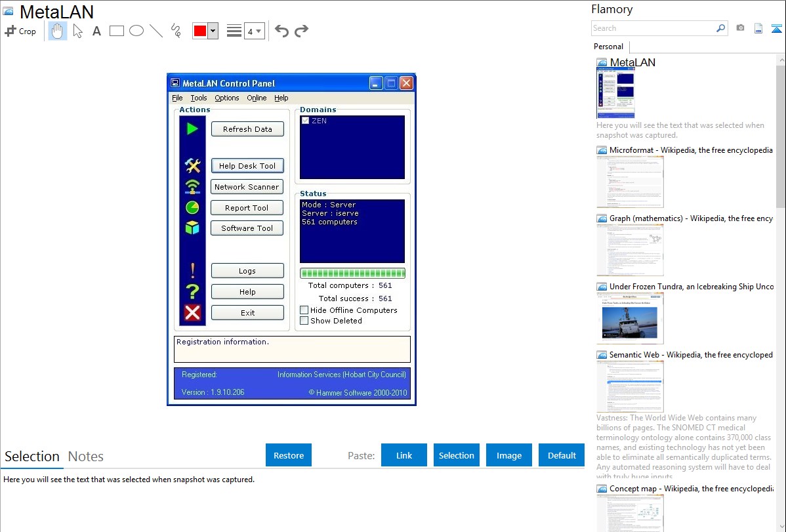Click the Flamory Search input field
Viewport: 786px width, 532px height.
click(x=653, y=28)
